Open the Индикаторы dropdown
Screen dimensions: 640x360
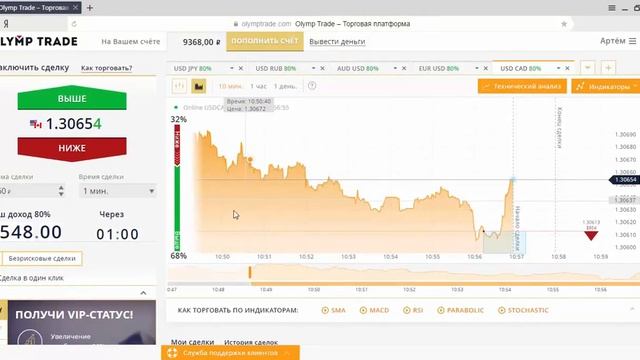606,87
